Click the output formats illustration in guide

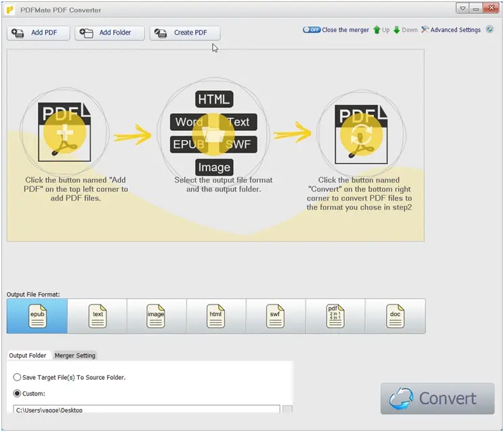(x=214, y=132)
